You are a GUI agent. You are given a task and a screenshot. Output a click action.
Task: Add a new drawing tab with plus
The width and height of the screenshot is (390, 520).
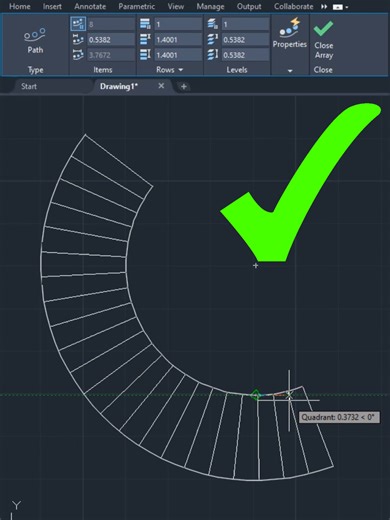[x=184, y=87]
